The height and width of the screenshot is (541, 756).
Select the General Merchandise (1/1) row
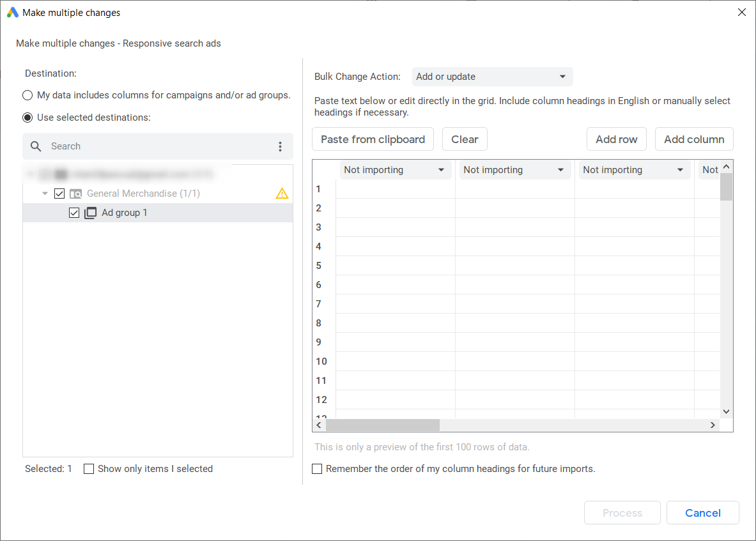click(158, 194)
